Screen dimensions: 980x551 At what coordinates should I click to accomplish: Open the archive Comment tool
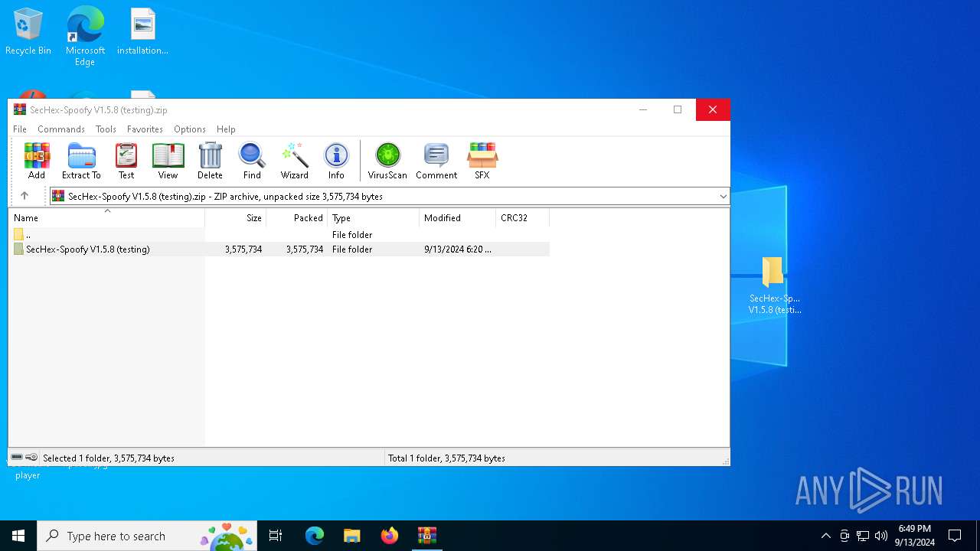436,161
